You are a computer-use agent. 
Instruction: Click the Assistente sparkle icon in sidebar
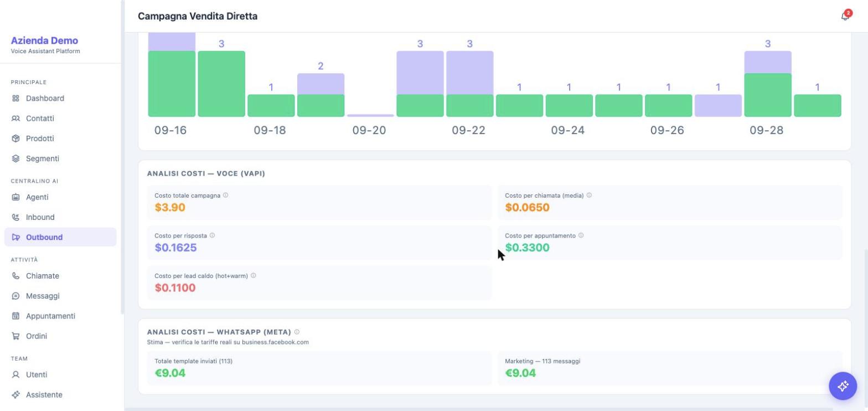point(15,394)
